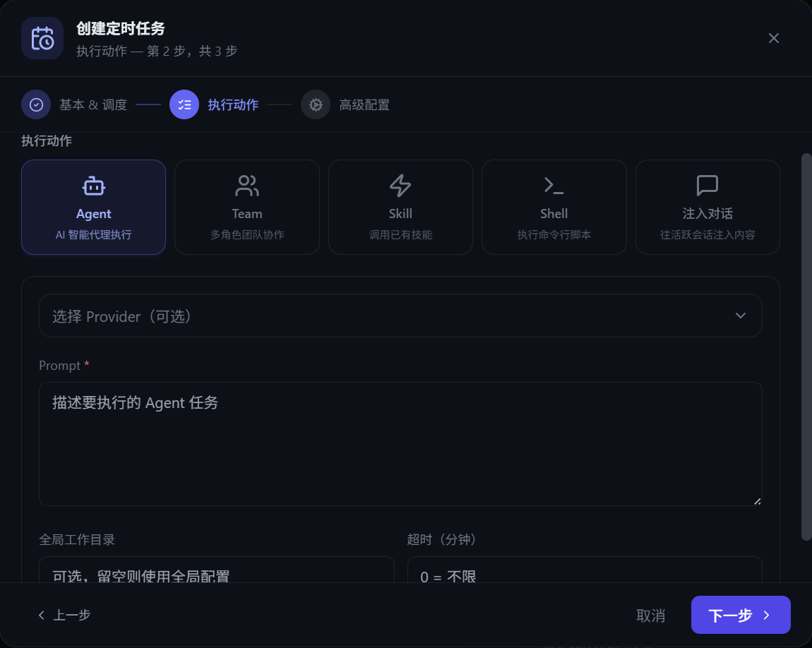812x648 pixels.
Task: Click the Provider dropdown chevron arrow
Action: pyautogui.click(x=741, y=316)
